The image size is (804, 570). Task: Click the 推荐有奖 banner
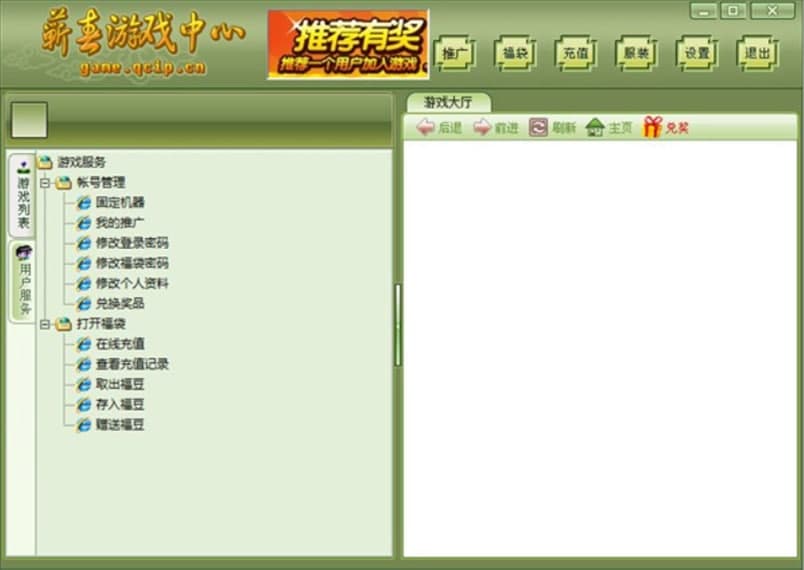[x=348, y=45]
